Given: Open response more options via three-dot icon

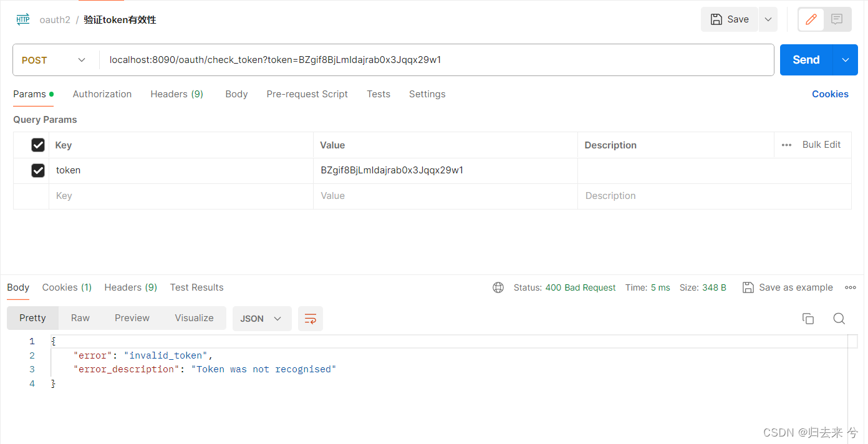Looking at the screenshot, I should pos(850,287).
